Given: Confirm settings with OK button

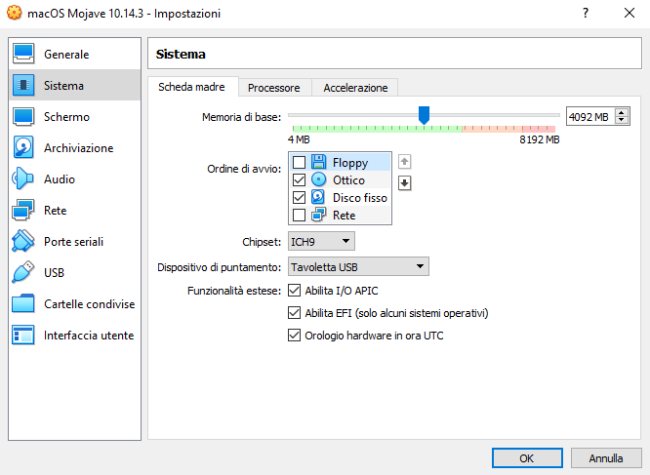Looking at the screenshot, I should coord(526,458).
